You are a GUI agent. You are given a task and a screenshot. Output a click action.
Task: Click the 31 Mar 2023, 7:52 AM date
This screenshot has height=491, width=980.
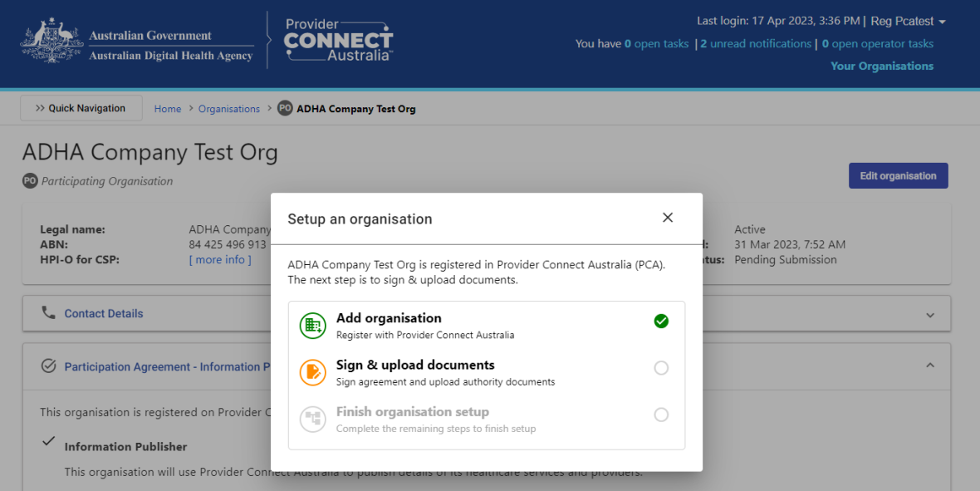(x=790, y=244)
